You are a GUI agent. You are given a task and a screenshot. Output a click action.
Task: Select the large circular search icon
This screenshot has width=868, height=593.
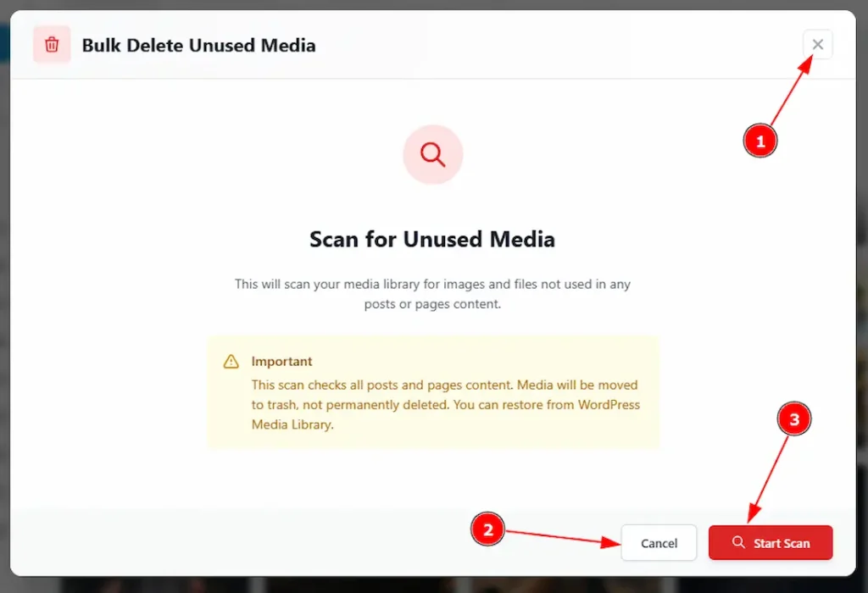click(432, 154)
